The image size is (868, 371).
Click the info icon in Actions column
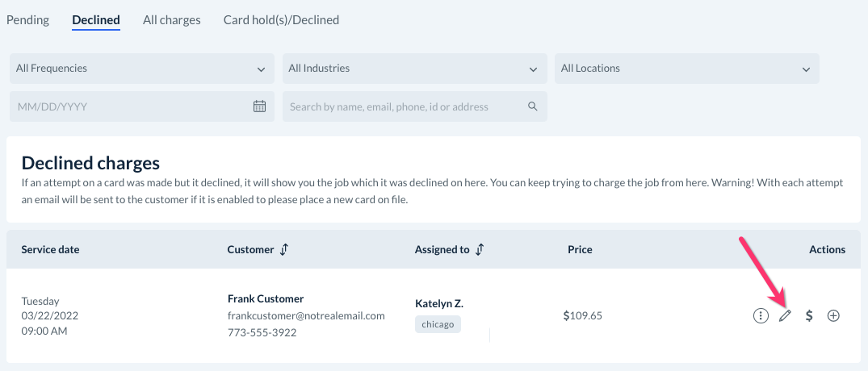click(x=760, y=316)
